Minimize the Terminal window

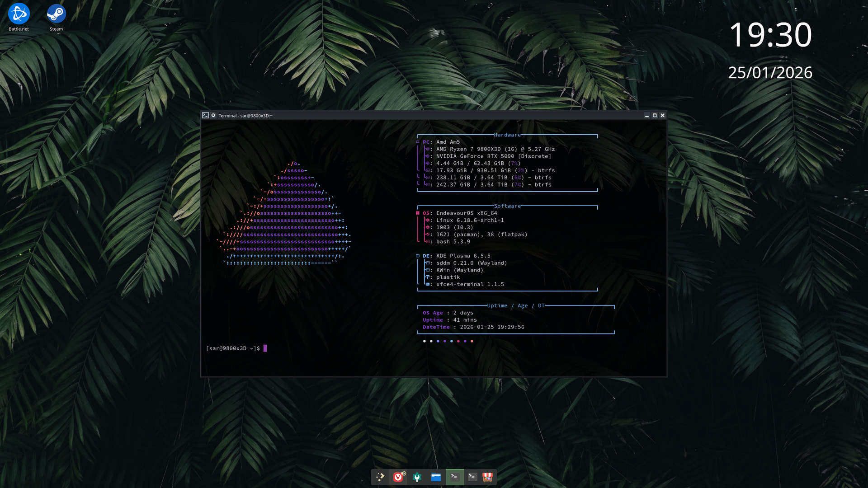[x=646, y=115]
